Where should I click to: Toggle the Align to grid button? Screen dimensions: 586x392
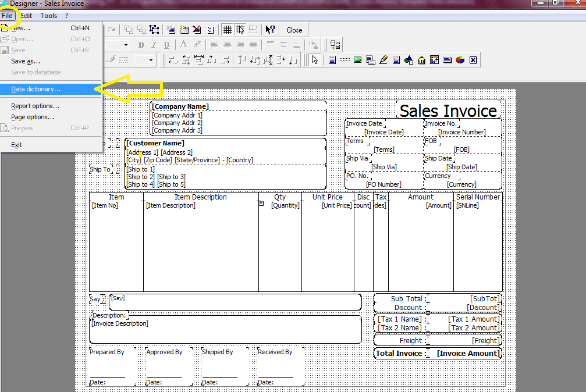click(240, 30)
